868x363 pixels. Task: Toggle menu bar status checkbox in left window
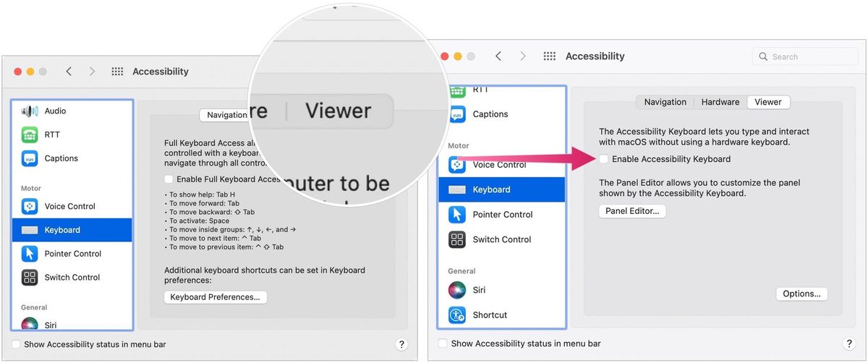(16, 345)
